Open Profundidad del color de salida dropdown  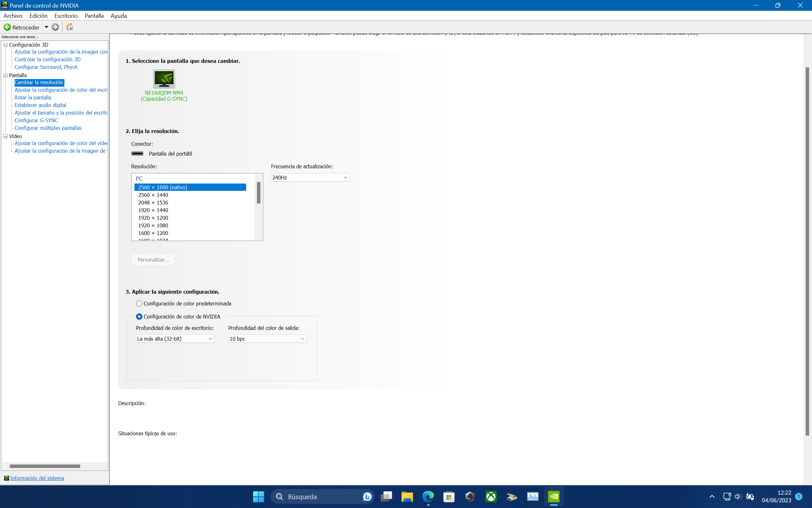(267, 339)
